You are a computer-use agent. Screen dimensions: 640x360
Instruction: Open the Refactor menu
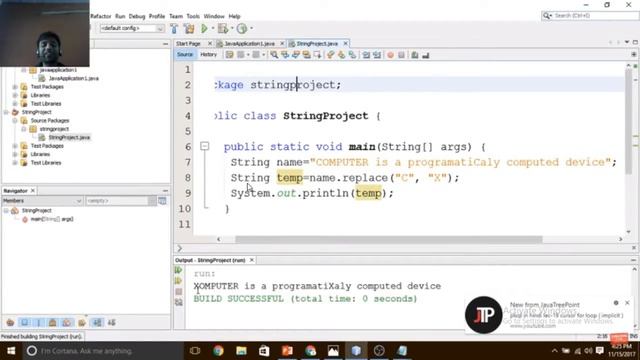click(x=100, y=16)
